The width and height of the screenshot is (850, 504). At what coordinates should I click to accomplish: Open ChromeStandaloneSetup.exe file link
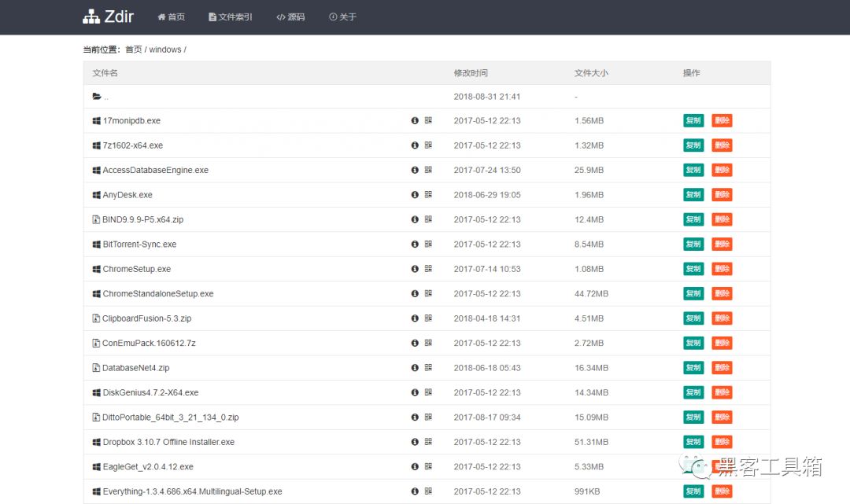[158, 294]
